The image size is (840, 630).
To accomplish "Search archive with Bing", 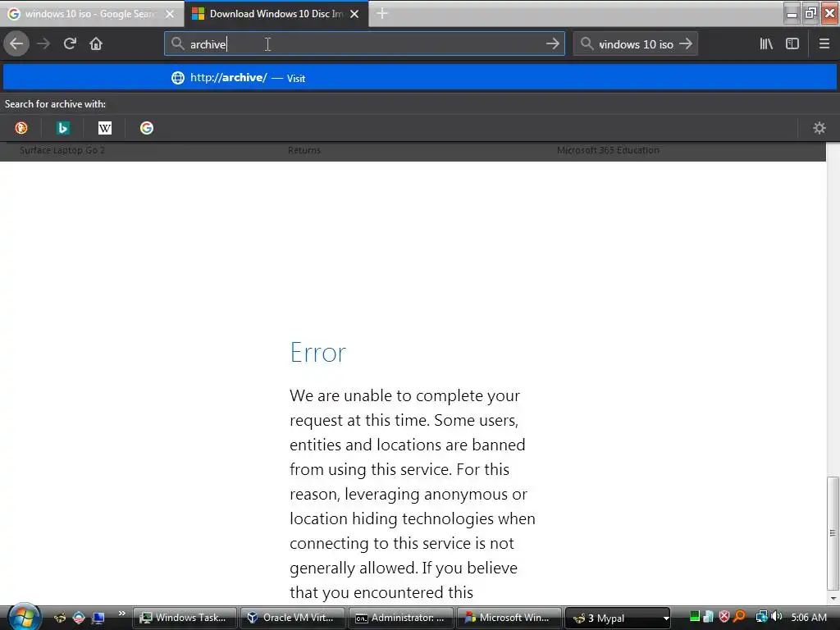I will 63,128.
